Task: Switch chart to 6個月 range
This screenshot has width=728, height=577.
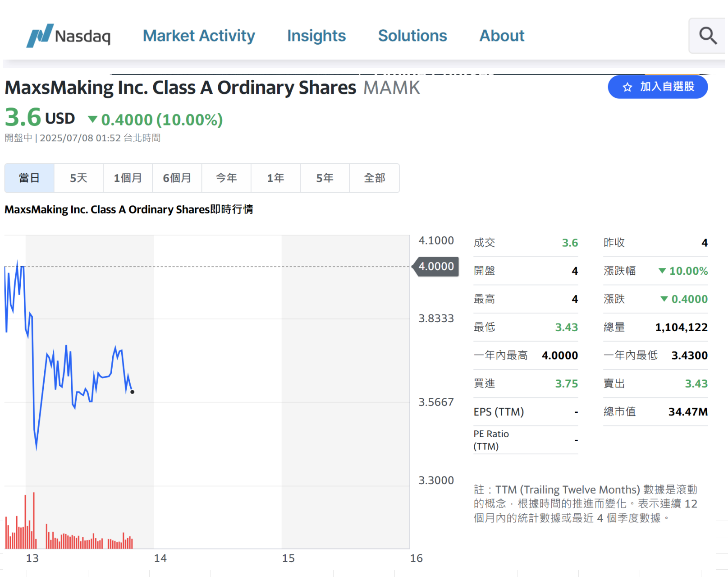Action: (177, 178)
